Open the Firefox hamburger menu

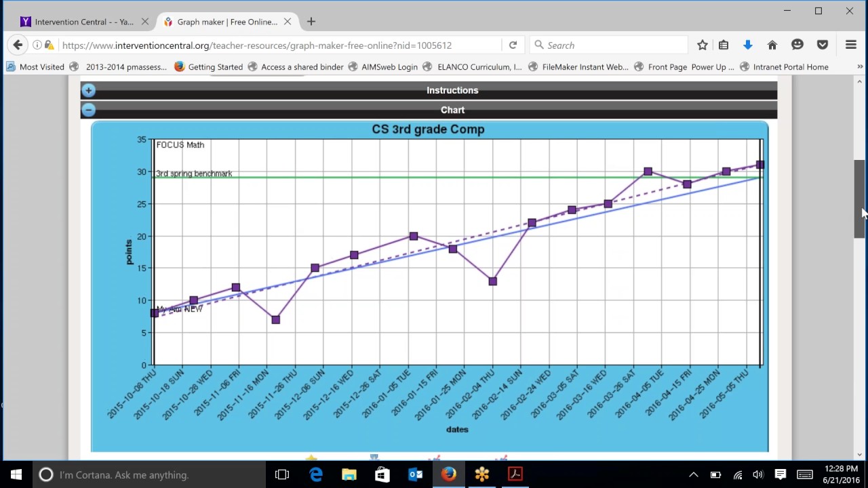coord(850,45)
